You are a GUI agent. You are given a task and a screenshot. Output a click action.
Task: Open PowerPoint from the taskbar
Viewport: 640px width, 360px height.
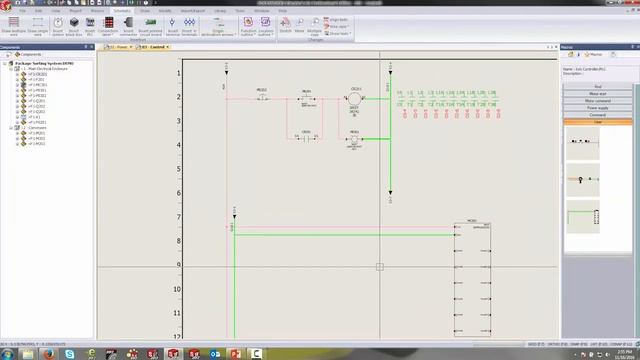(236, 354)
